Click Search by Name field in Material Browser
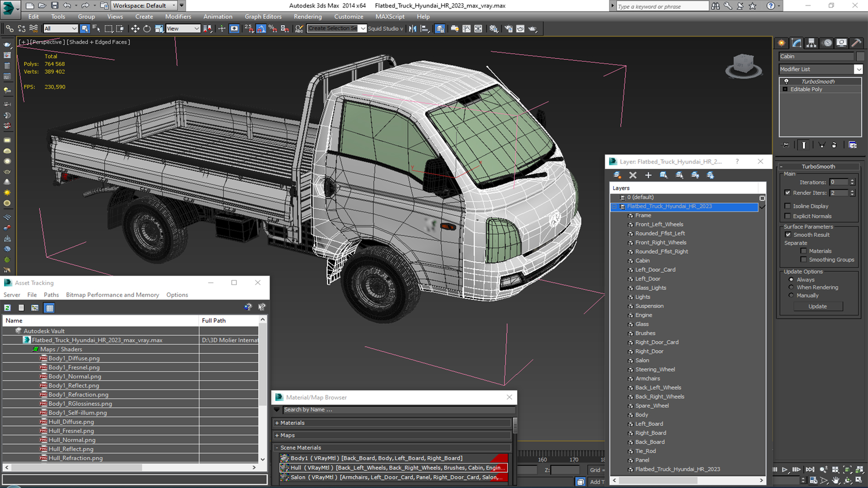Screen dimensions: 868x488 [399, 410]
